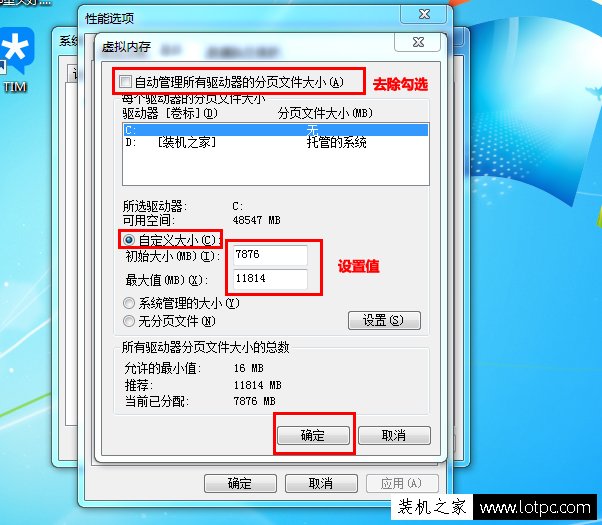Select drive C: in the drive list
Viewport: 602px width, 525px height.
(x=276, y=130)
